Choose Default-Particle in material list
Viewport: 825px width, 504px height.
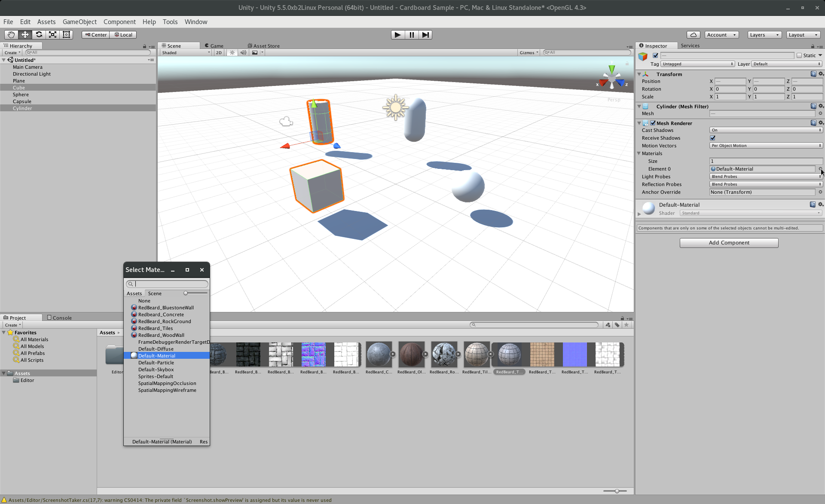[x=156, y=363]
